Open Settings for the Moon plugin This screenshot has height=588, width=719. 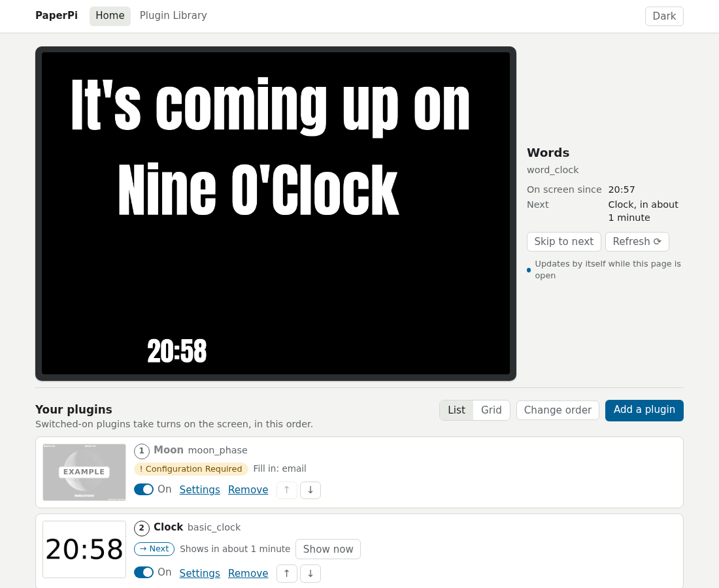(199, 489)
